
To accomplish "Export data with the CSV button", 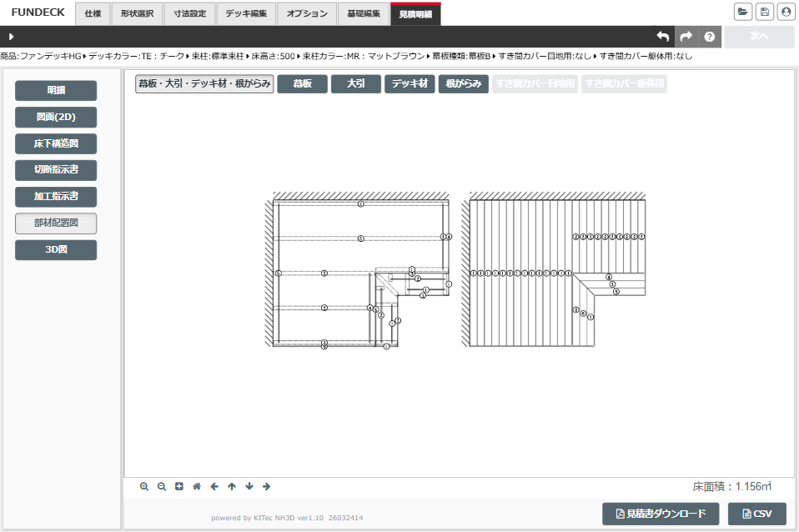I will coord(756,514).
